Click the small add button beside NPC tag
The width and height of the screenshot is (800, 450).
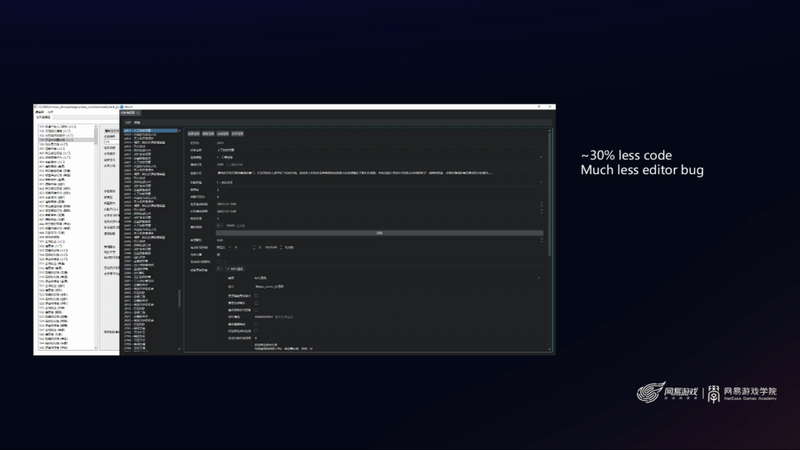coord(219,269)
